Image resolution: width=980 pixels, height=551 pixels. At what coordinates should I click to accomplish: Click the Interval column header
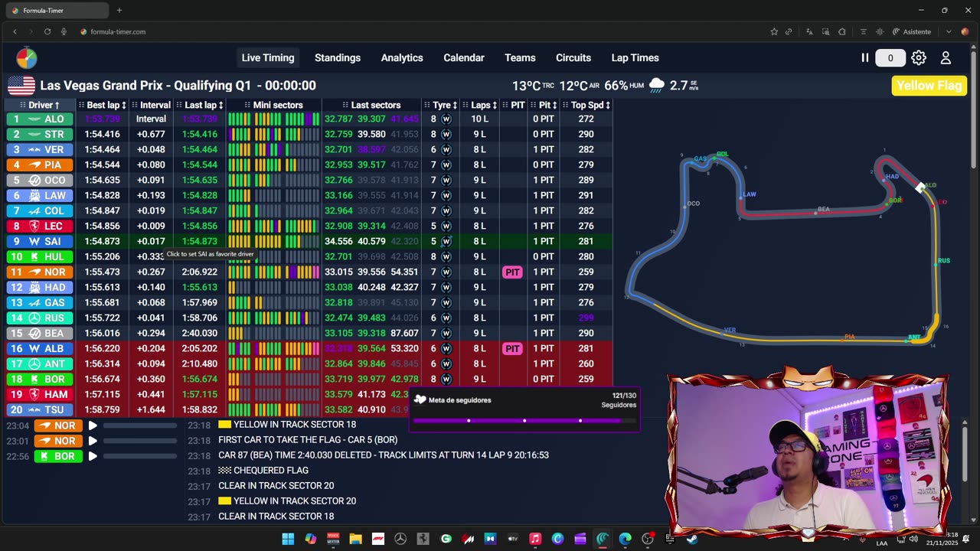tap(151, 105)
